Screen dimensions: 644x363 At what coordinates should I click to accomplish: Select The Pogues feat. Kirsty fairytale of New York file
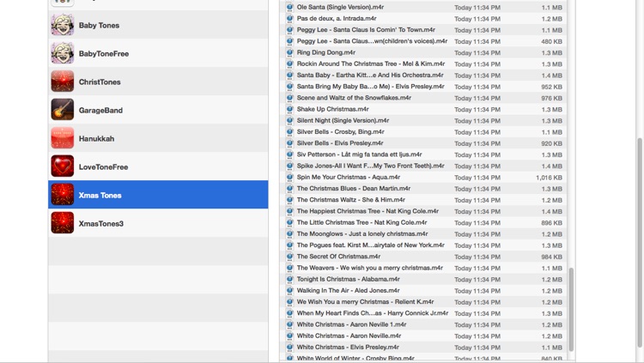click(x=370, y=245)
